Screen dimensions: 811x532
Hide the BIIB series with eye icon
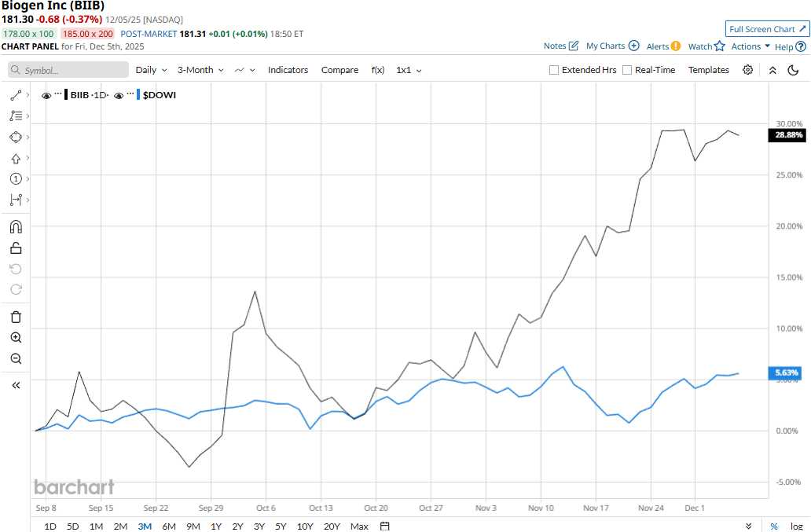click(46, 96)
